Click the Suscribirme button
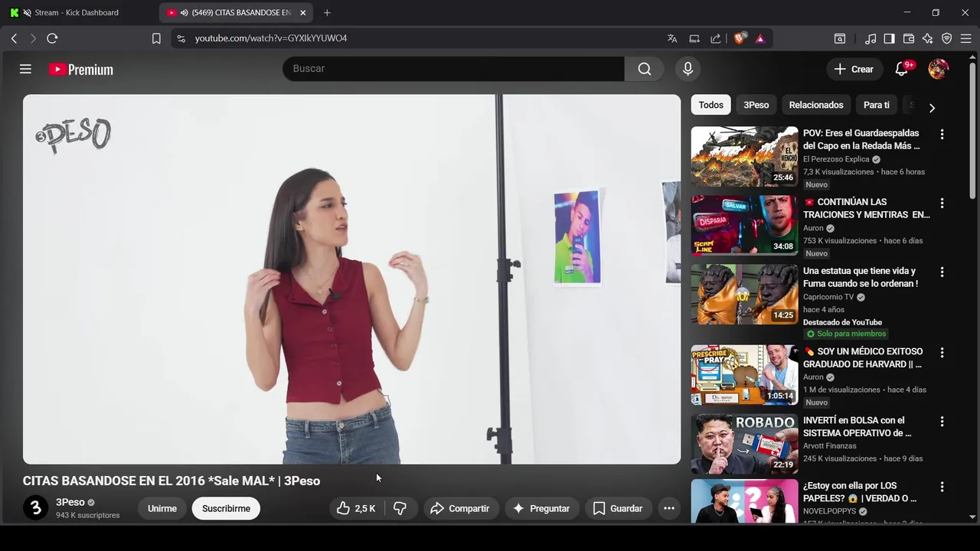Image resolution: width=980 pixels, height=551 pixels. 226,508
